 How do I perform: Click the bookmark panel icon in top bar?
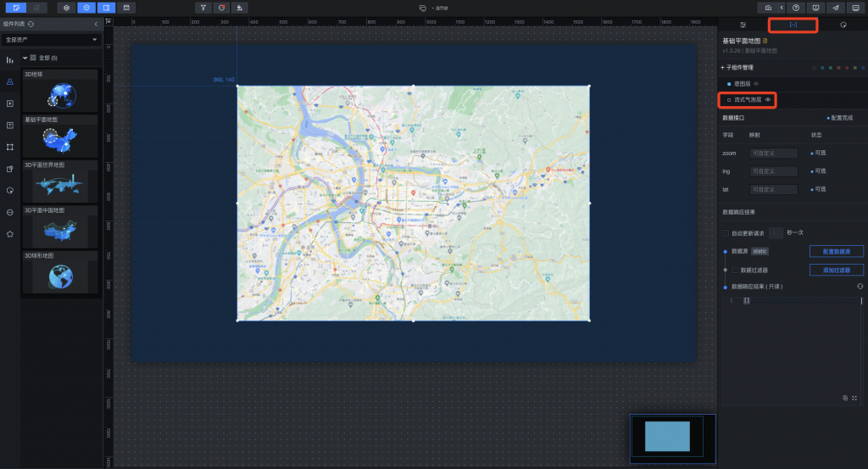[815, 8]
